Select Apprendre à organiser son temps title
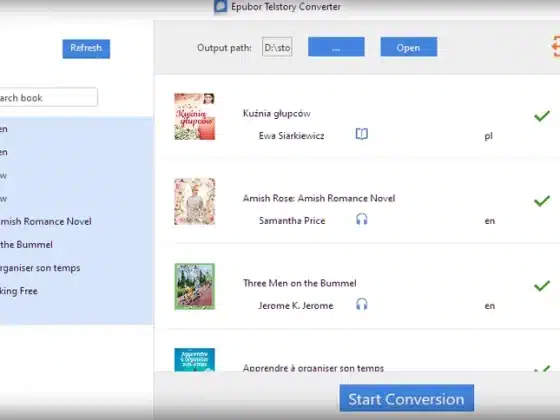Viewport: 560px width, 420px height. pyautogui.click(x=313, y=368)
